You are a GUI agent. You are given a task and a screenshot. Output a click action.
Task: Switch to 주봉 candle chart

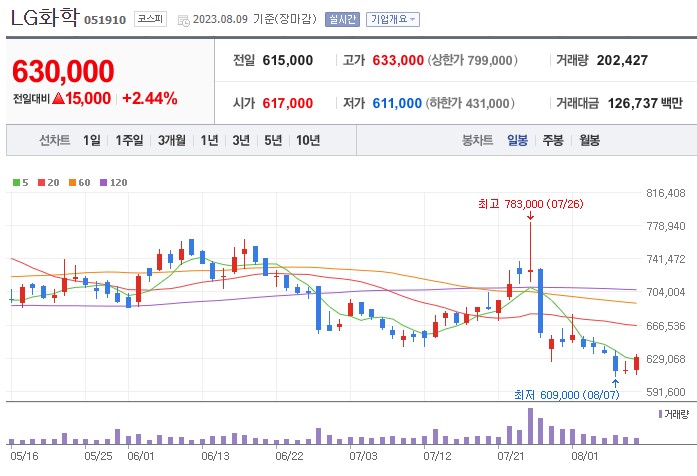[553, 140]
